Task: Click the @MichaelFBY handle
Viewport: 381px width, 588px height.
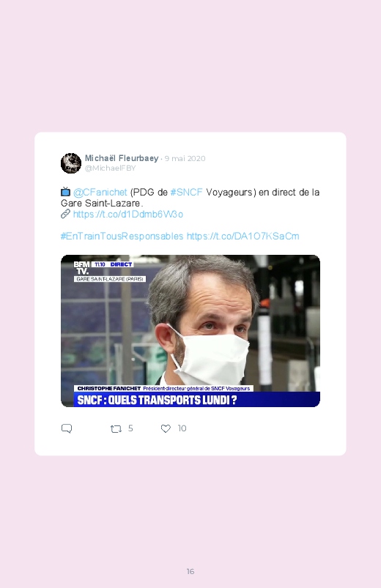Action: [111, 168]
